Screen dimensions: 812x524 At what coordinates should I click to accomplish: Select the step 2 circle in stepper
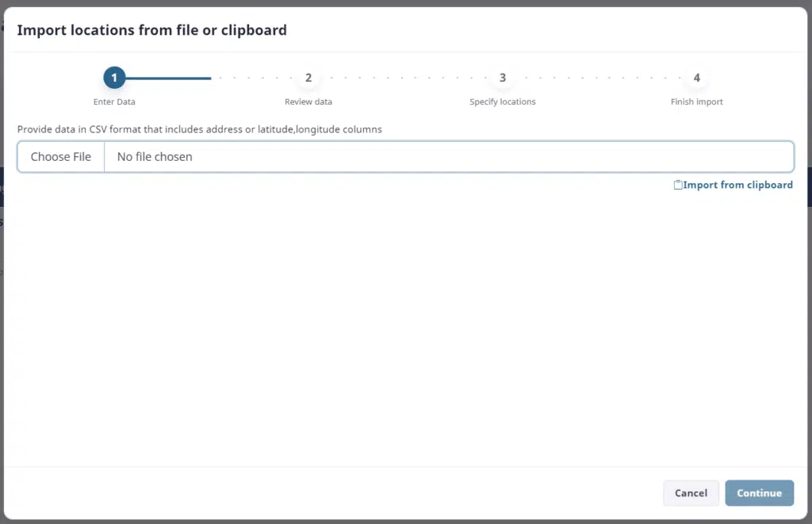click(x=308, y=78)
